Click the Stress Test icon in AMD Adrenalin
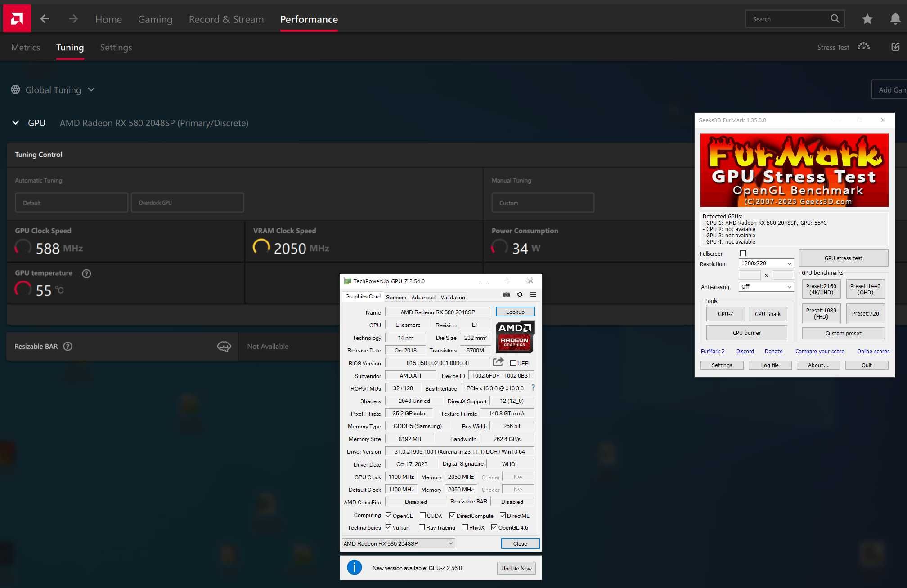The width and height of the screenshot is (907, 588). tap(864, 47)
